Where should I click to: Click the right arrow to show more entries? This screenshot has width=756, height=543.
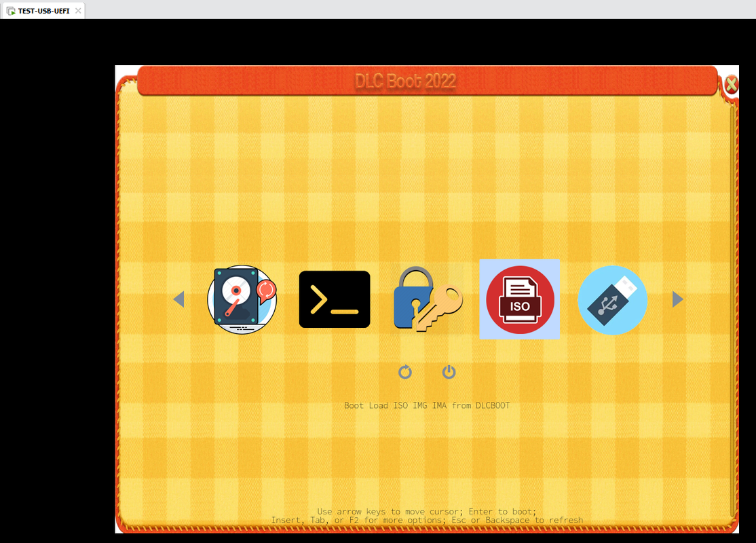[678, 299]
